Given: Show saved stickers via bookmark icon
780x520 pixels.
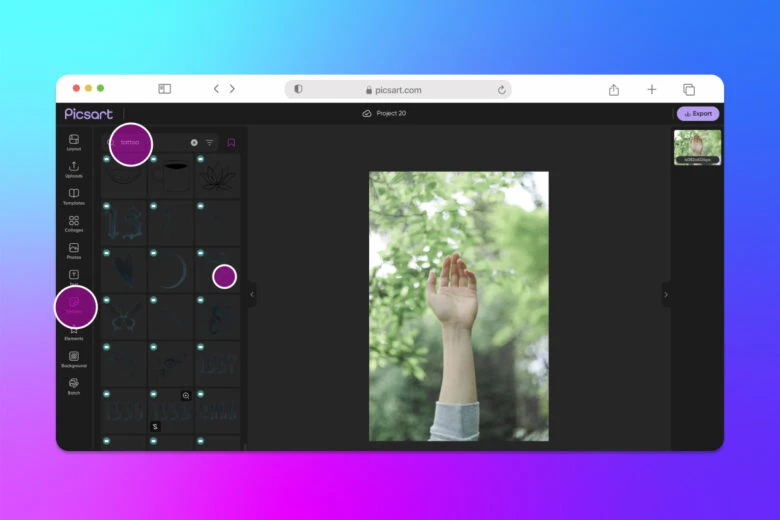Looking at the screenshot, I should (x=231, y=143).
